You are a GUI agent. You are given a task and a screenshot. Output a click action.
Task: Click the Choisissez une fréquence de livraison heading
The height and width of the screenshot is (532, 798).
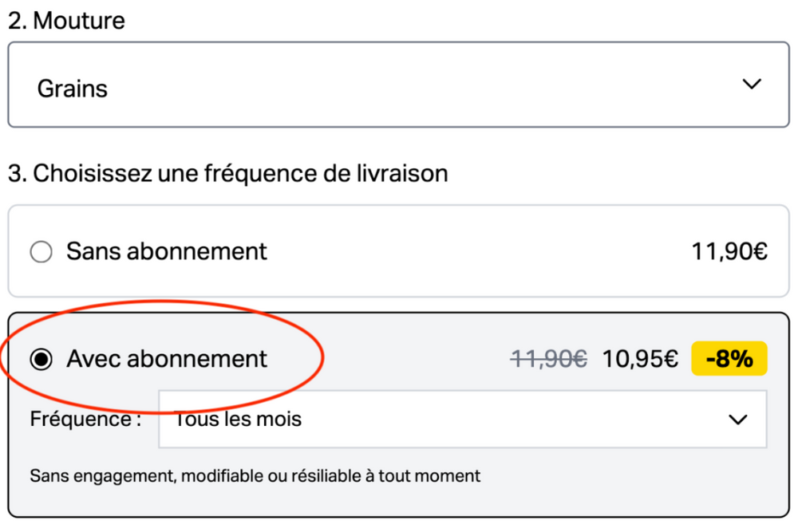coord(228,173)
